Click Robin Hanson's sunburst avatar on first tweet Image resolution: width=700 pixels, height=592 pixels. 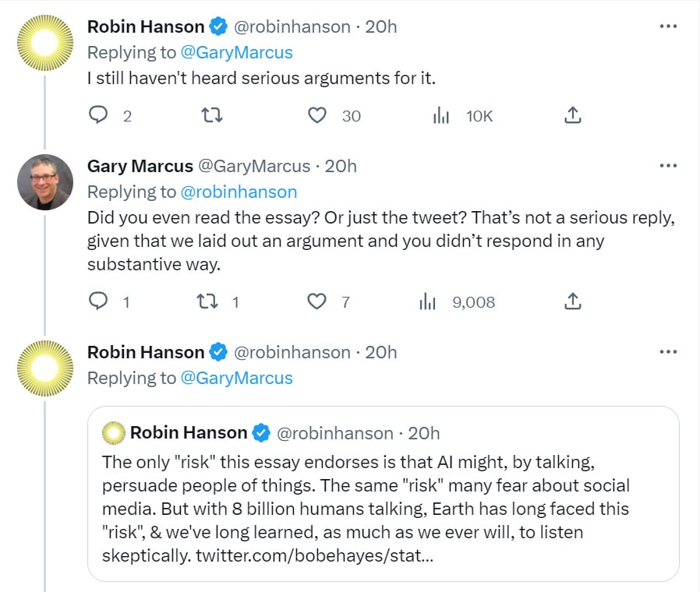coord(45,44)
